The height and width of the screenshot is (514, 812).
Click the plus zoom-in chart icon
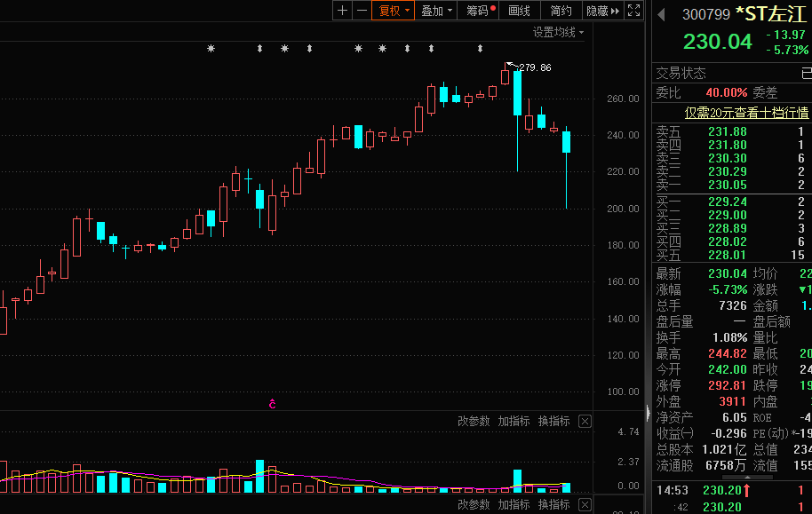coord(342,11)
